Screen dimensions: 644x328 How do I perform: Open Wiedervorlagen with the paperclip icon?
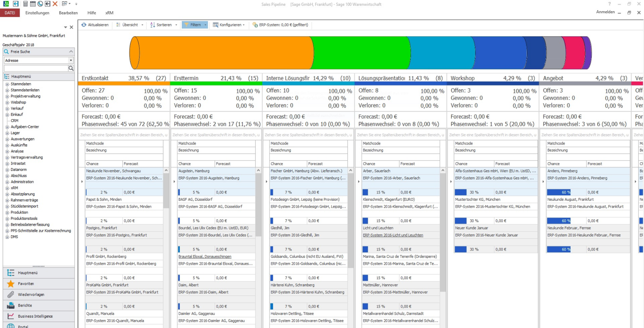pos(11,295)
